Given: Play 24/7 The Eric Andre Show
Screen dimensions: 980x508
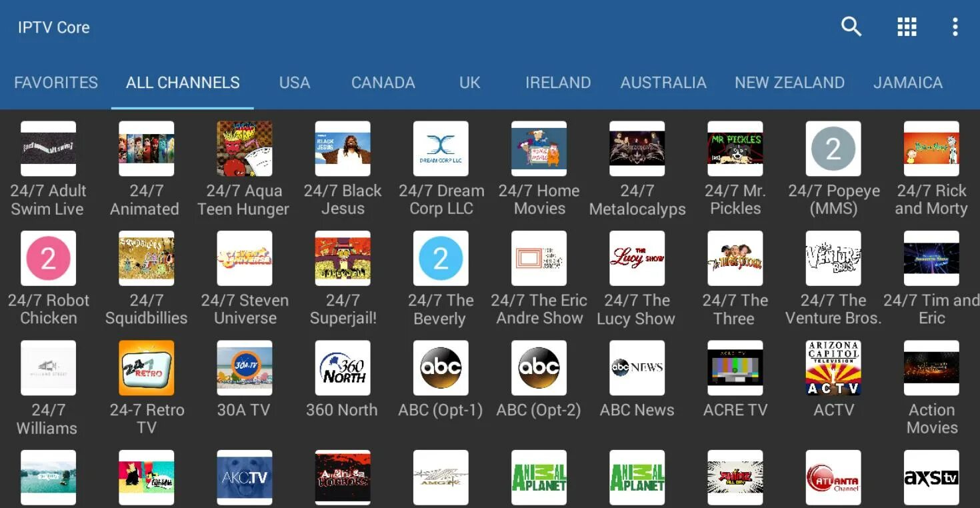Looking at the screenshot, I should click(539, 259).
